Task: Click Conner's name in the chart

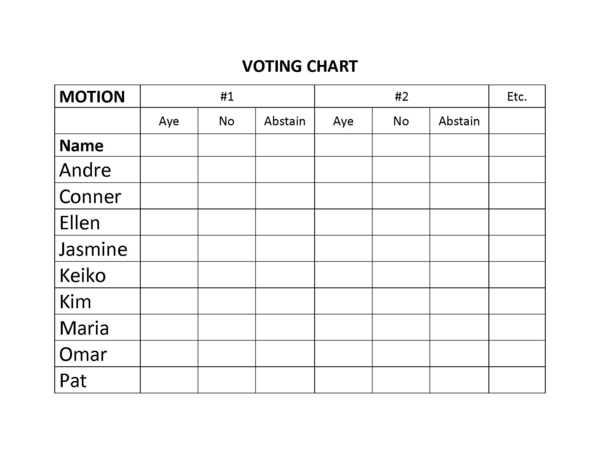Action: click(x=90, y=196)
